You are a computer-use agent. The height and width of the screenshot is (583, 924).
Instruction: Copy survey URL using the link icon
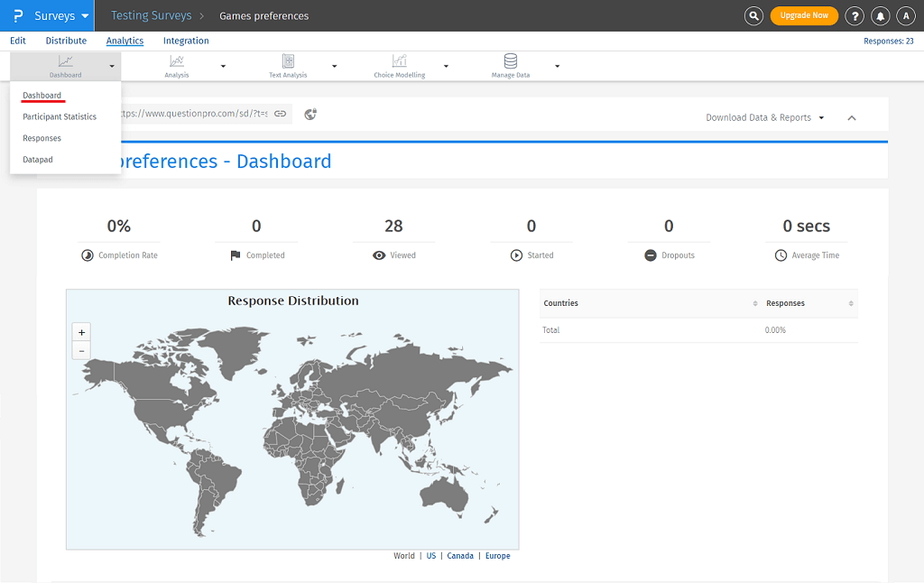tap(281, 114)
